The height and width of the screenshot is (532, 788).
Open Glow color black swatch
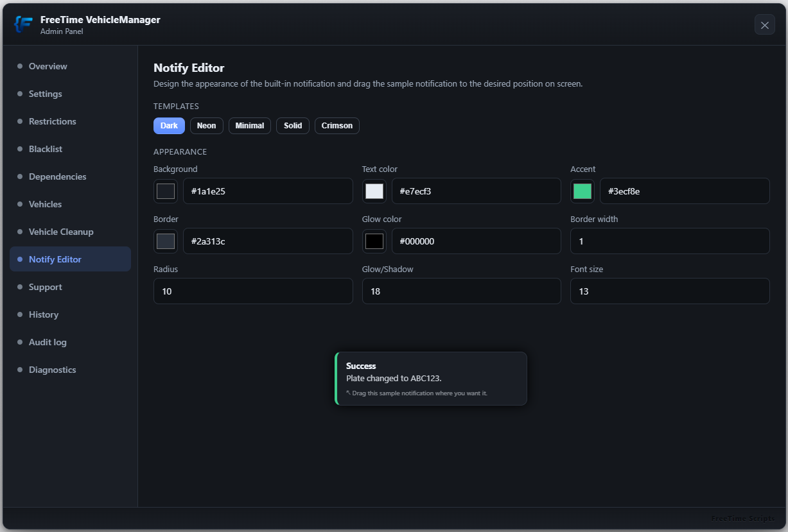click(374, 241)
